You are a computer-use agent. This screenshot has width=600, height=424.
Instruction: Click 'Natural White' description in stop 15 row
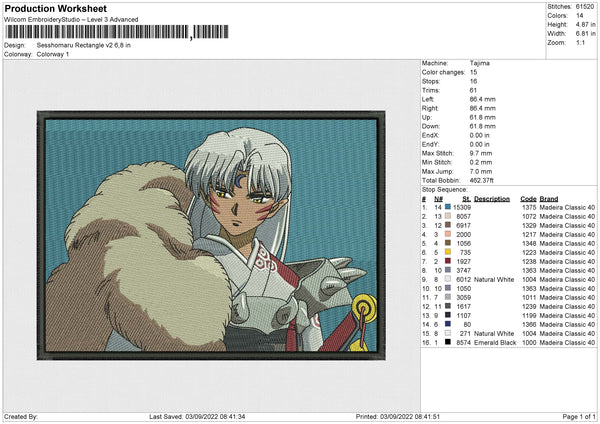[494, 334]
